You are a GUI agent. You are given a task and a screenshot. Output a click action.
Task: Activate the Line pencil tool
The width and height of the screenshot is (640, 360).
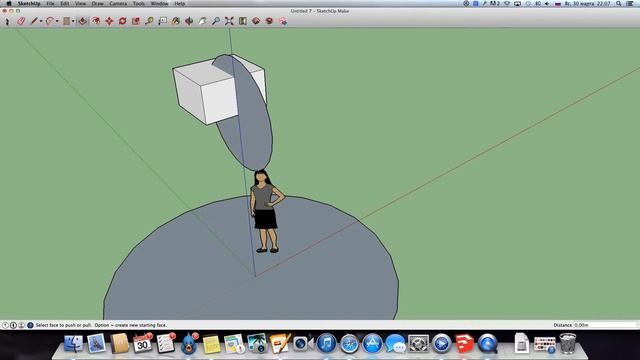(x=34, y=21)
